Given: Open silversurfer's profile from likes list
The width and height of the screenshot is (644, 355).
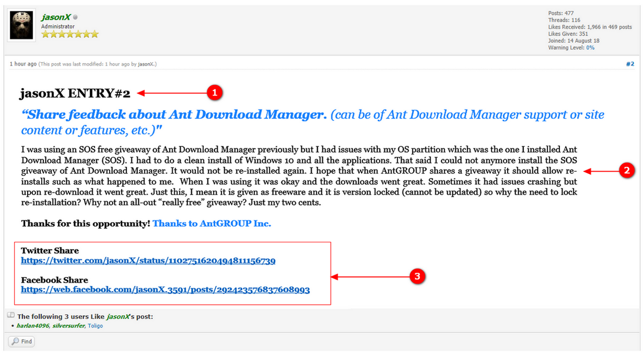Looking at the screenshot, I should [68, 326].
